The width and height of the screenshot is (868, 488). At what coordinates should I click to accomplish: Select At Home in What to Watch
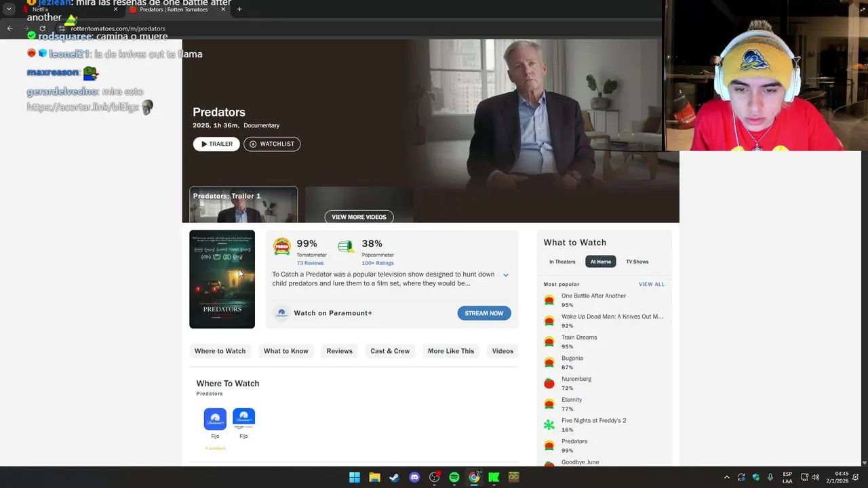click(601, 262)
